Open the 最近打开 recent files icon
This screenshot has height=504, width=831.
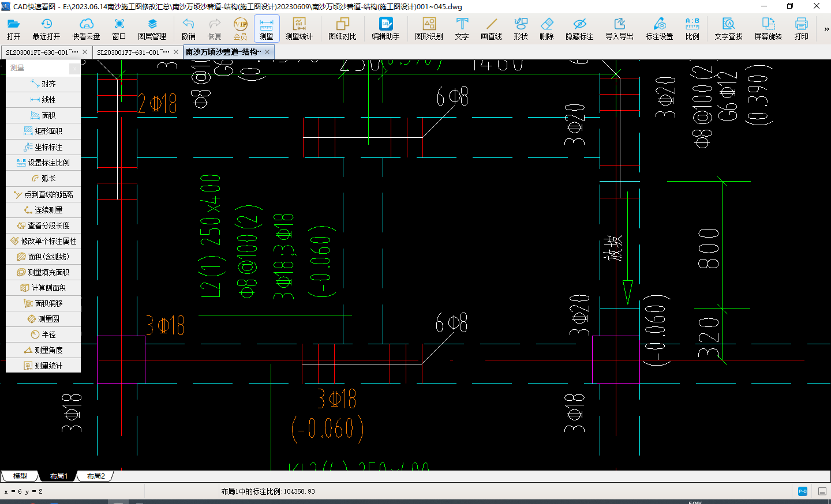46,29
